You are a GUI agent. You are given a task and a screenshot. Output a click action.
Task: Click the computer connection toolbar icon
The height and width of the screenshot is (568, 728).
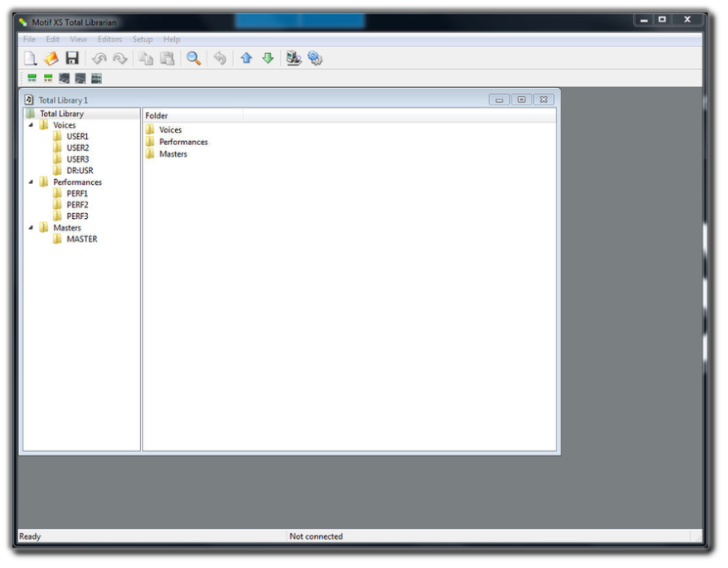tap(294, 59)
